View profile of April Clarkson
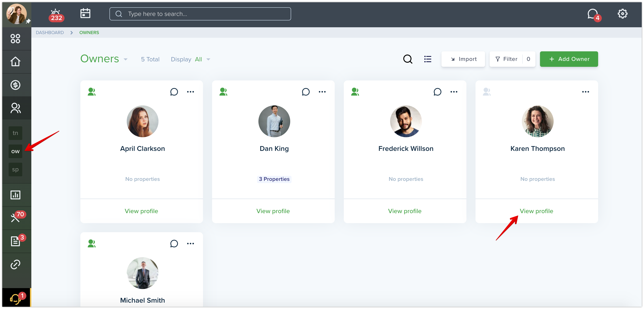 point(141,211)
